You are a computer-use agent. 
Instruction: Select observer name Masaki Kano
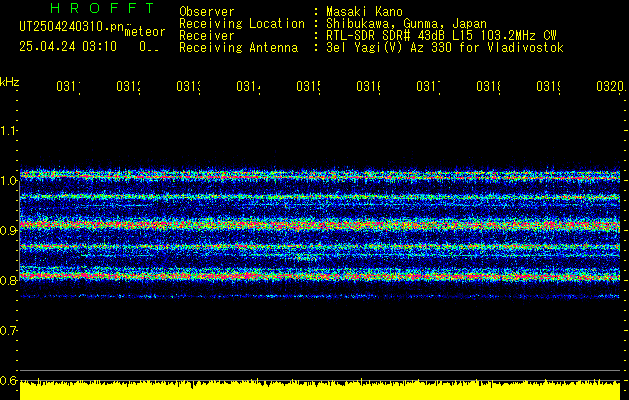point(364,11)
